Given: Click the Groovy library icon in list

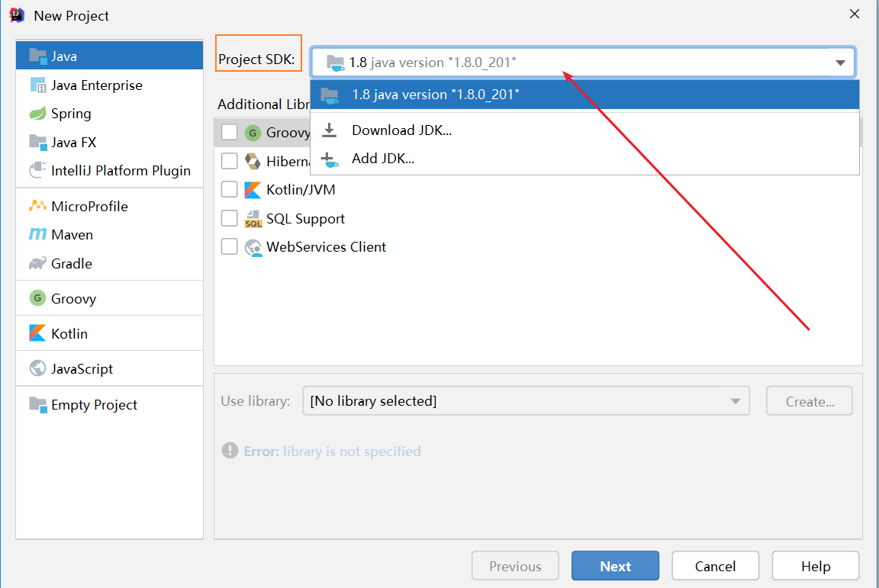Looking at the screenshot, I should pos(253,133).
